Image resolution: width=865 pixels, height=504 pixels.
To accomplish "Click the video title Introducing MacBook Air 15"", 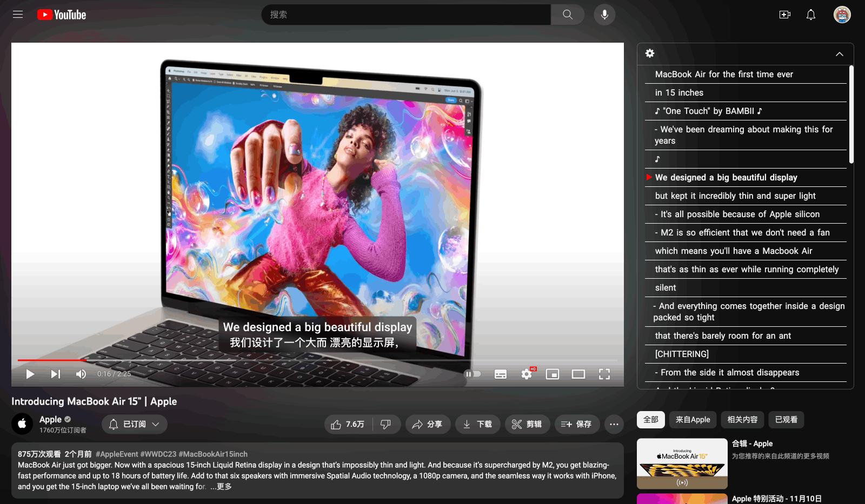I will (x=94, y=401).
